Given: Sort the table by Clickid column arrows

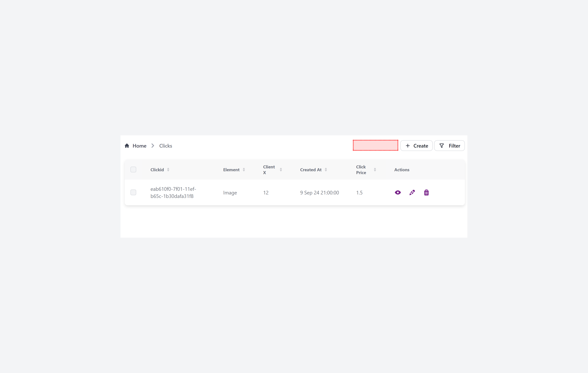Looking at the screenshot, I should (168, 170).
